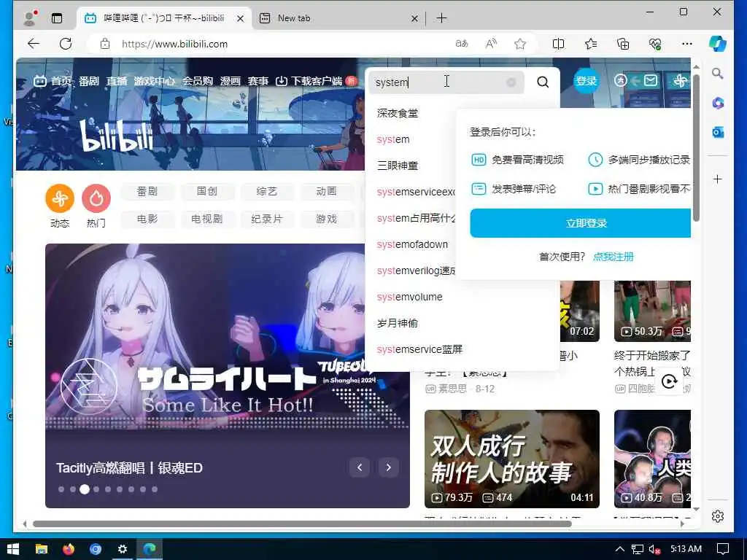
Task: Open the 双人成行 video thumbnail
Action: point(511,459)
